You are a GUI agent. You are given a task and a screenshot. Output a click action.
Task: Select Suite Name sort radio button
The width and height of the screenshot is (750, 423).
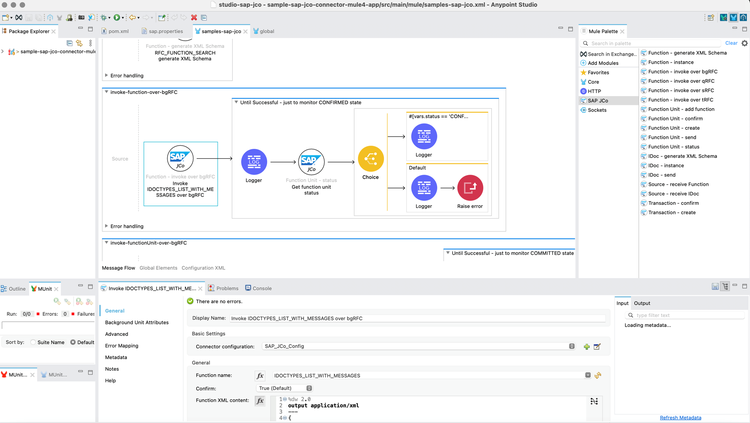33,342
